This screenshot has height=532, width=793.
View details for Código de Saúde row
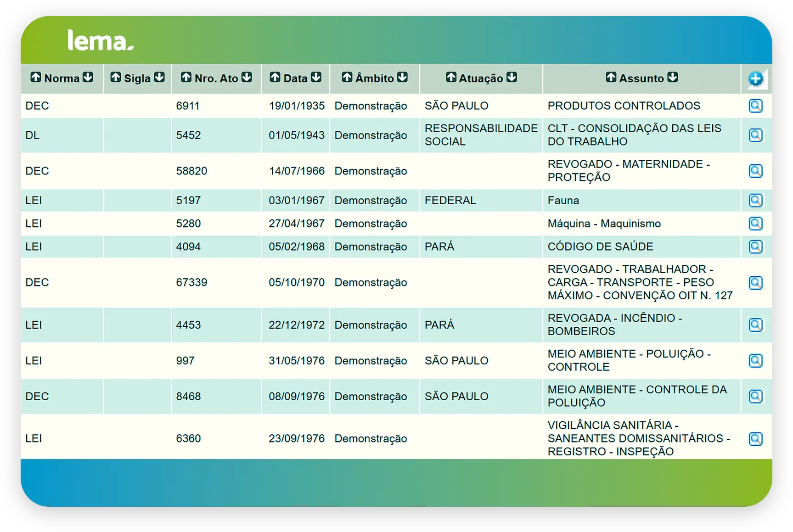click(x=755, y=247)
